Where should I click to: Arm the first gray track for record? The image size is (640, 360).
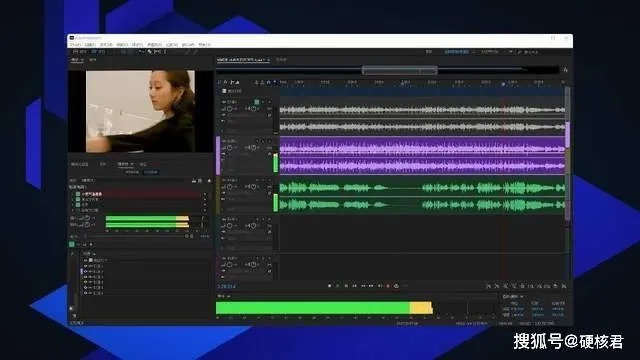pyautogui.click(x=269, y=102)
